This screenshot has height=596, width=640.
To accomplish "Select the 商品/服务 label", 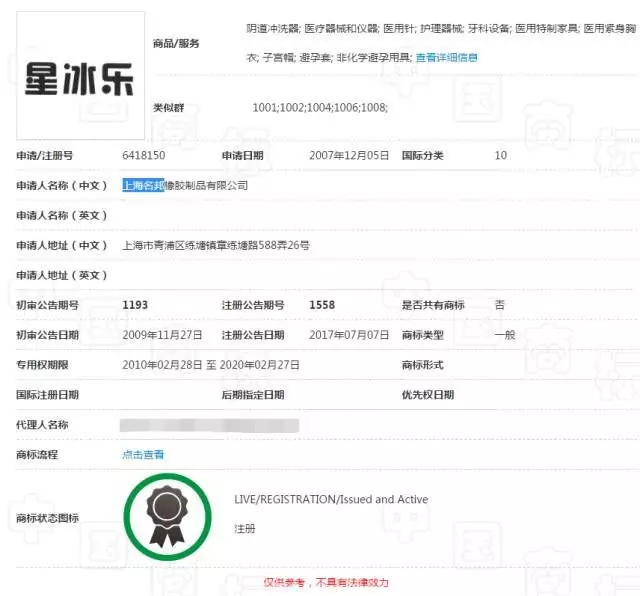I will pyautogui.click(x=176, y=43).
